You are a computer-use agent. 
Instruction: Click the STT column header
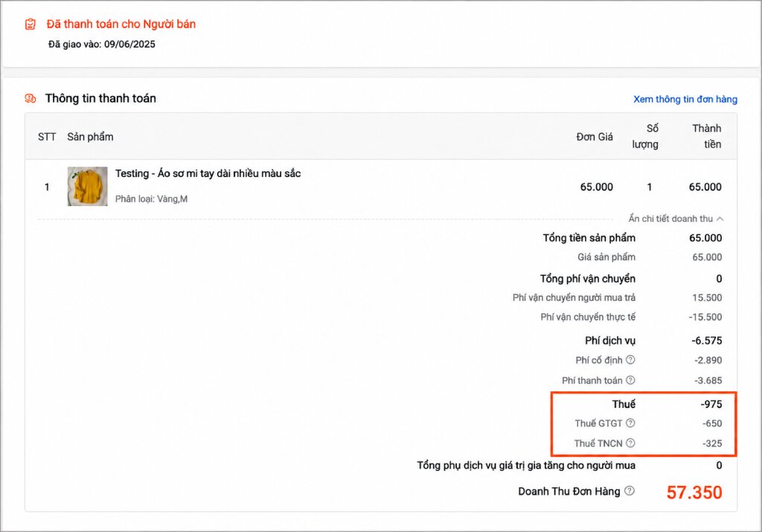[47, 137]
